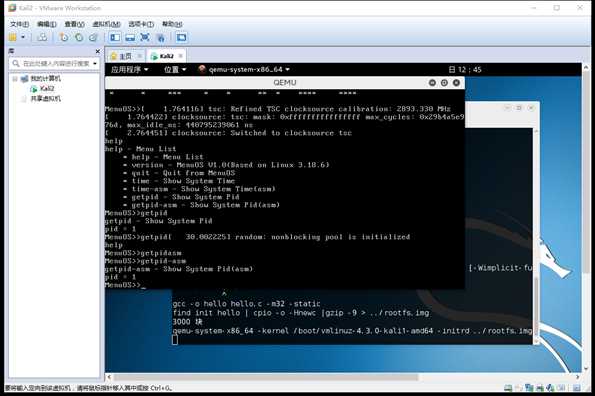Take a snapshot with the clock-plus icon
595x396 pixels.
pyautogui.click(x=64, y=37)
